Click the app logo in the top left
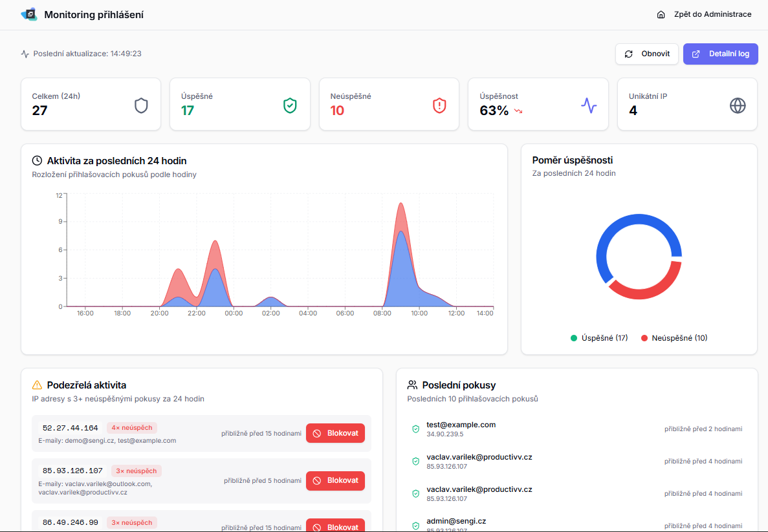This screenshot has width=768, height=532. point(28,14)
